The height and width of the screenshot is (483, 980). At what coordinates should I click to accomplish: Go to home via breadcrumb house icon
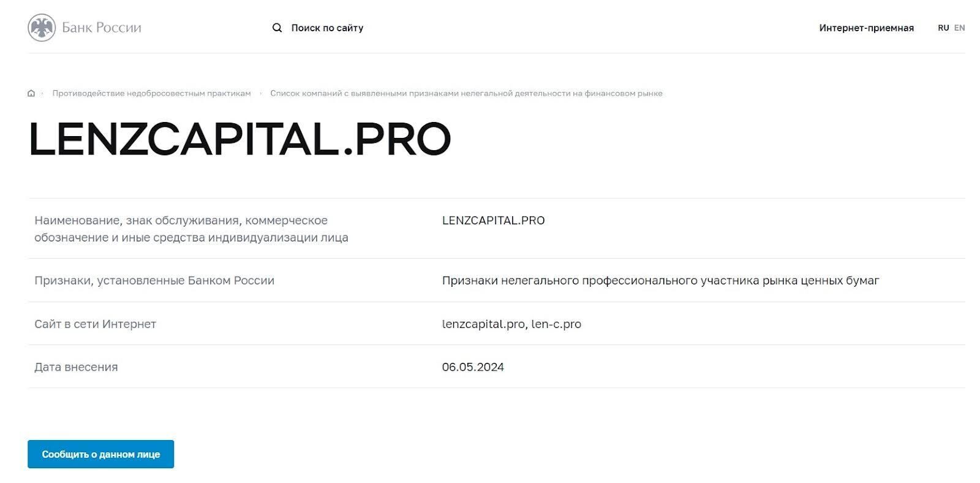(31, 93)
